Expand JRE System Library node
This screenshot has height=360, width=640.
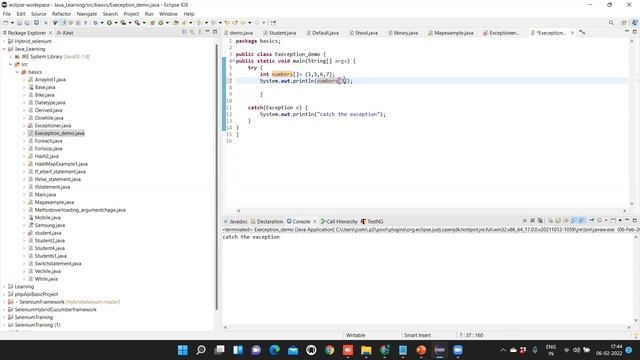(x=11, y=57)
